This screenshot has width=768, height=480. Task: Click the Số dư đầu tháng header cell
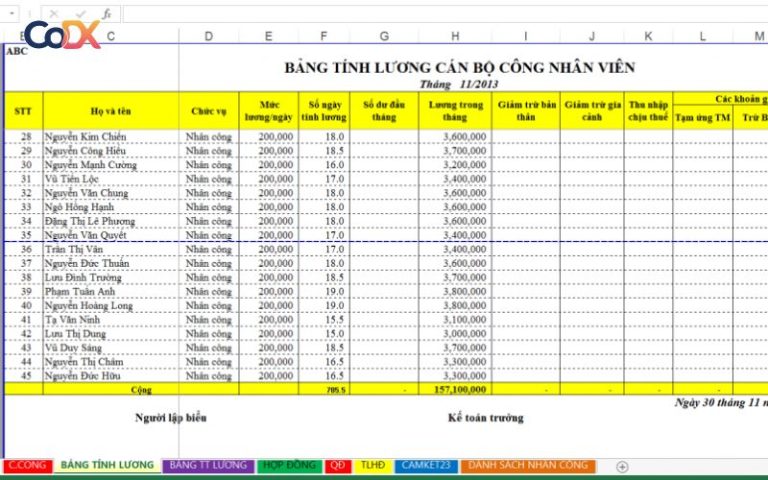coord(384,111)
